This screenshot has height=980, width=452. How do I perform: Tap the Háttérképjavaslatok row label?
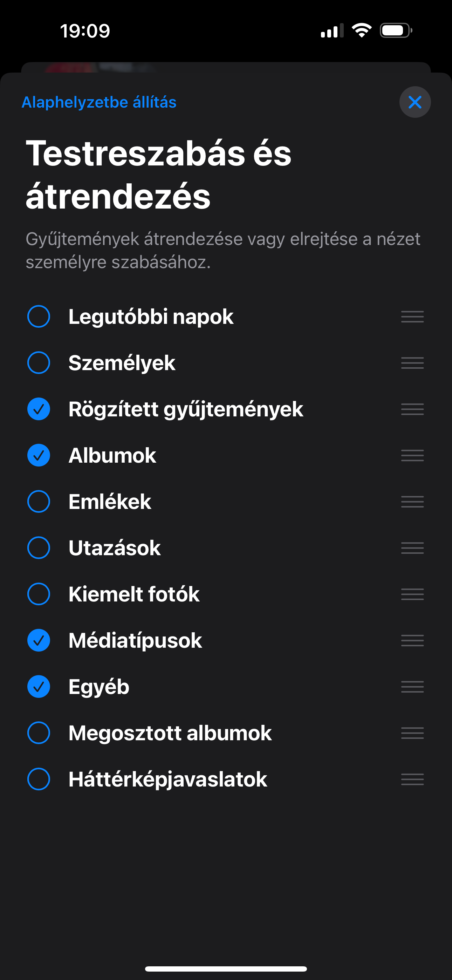168,779
